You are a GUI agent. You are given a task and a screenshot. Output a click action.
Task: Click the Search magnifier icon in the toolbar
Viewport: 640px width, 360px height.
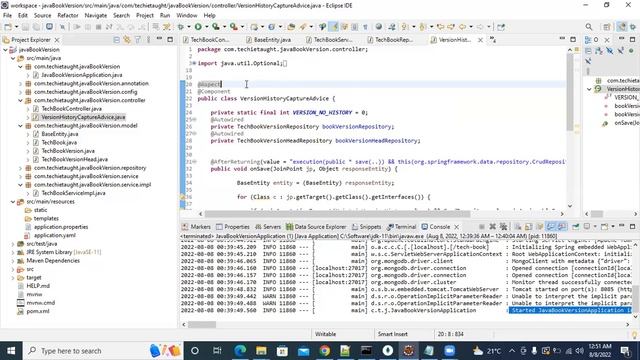point(589,27)
